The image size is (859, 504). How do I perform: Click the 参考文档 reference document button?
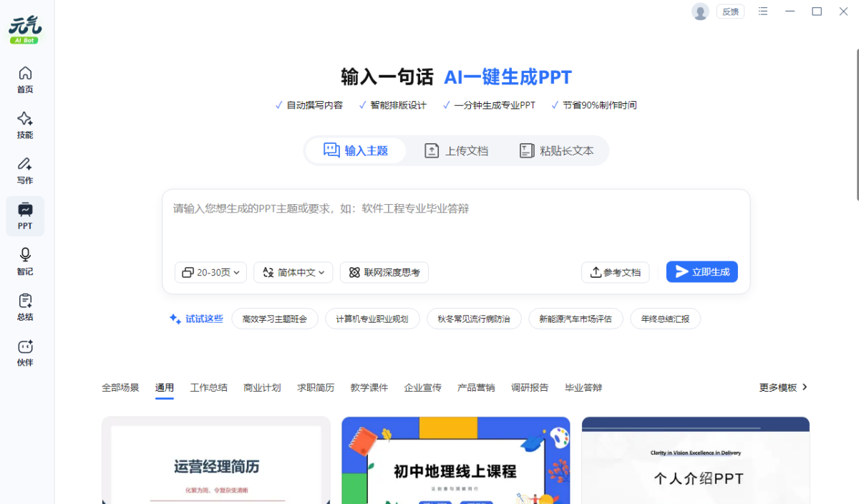615,272
